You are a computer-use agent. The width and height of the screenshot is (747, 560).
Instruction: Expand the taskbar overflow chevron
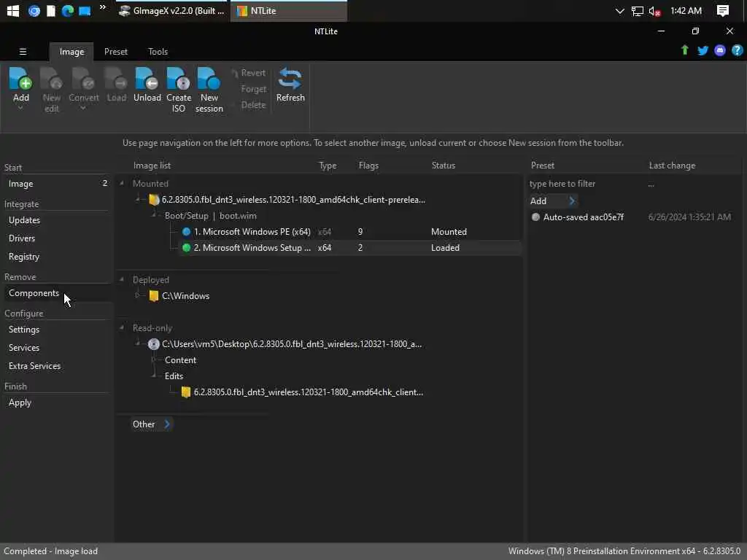click(102, 7)
